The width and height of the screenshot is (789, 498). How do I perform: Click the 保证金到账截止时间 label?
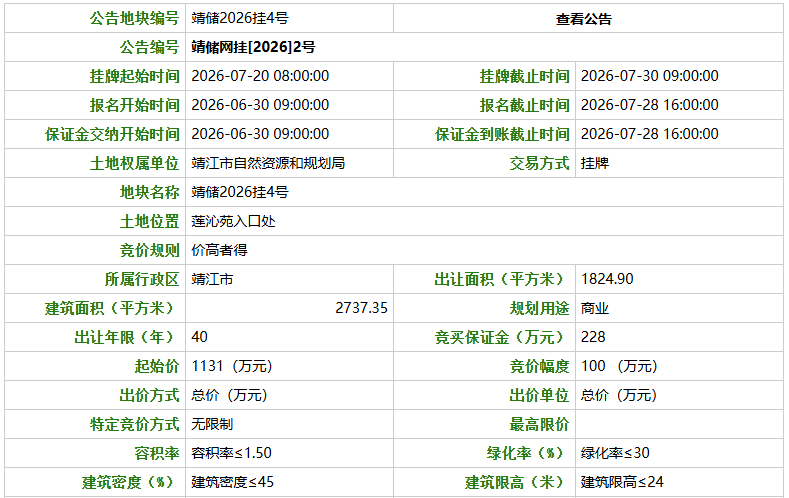[502, 134]
